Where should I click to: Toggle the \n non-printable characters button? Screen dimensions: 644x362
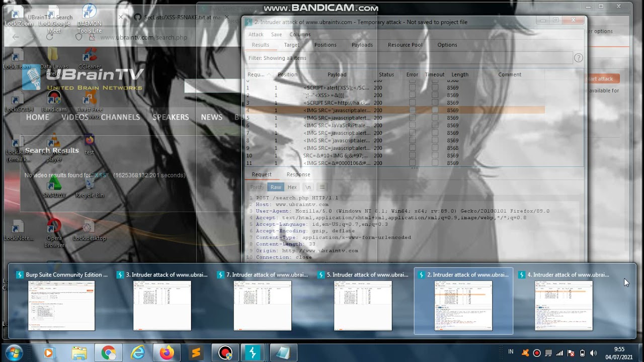point(308,187)
